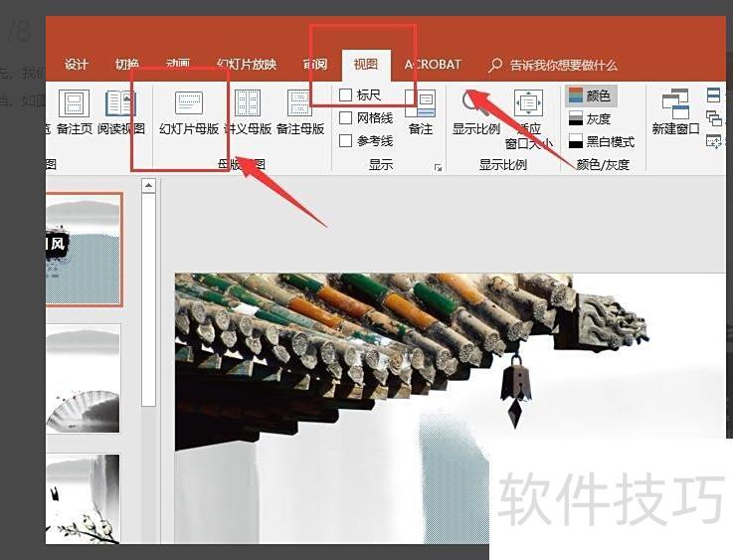Click slide panel scrollbar up arrow
This screenshot has width=733, height=560.
tap(148, 186)
